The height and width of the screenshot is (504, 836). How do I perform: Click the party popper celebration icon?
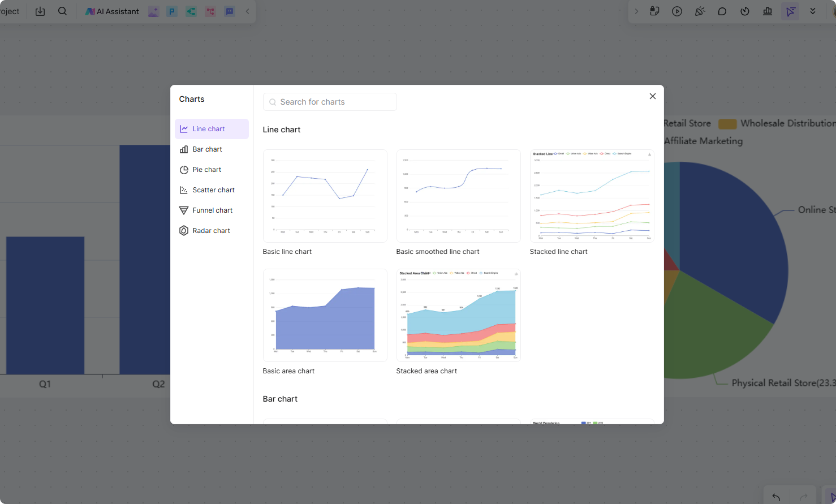tap(700, 11)
